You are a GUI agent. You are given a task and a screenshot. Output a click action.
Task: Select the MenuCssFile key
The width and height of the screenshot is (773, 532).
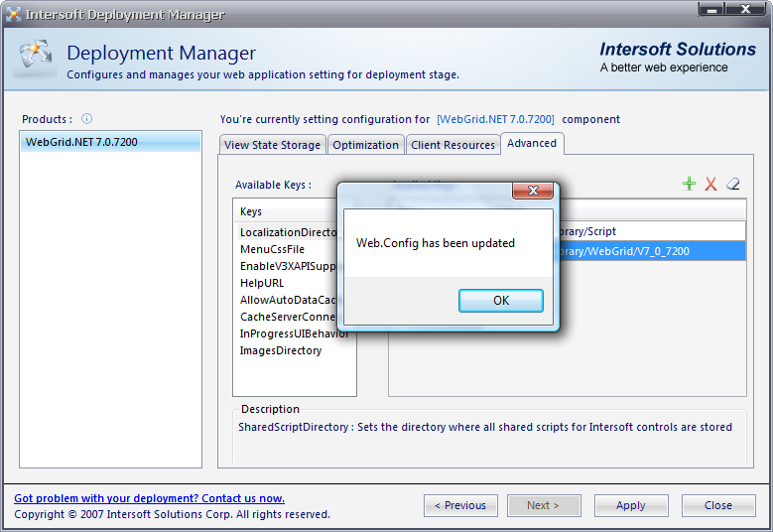pyautogui.click(x=272, y=249)
